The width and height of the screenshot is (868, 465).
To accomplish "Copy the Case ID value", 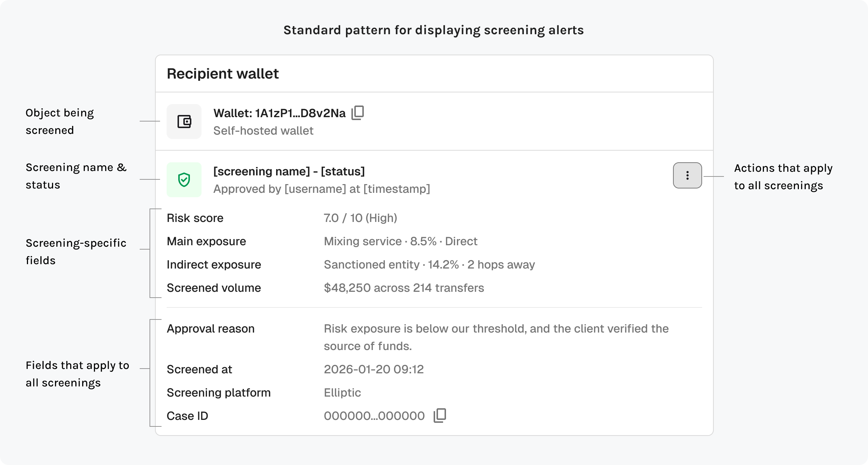I will tap(440, 416).
